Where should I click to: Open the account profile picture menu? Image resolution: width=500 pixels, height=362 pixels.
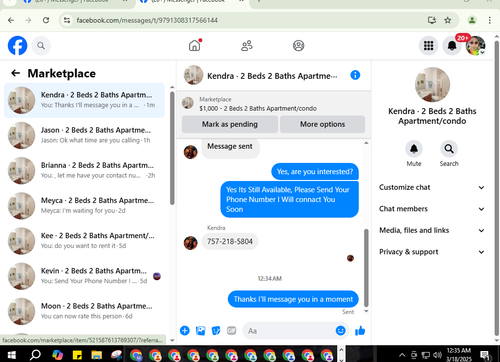click(x=475, y=46)
